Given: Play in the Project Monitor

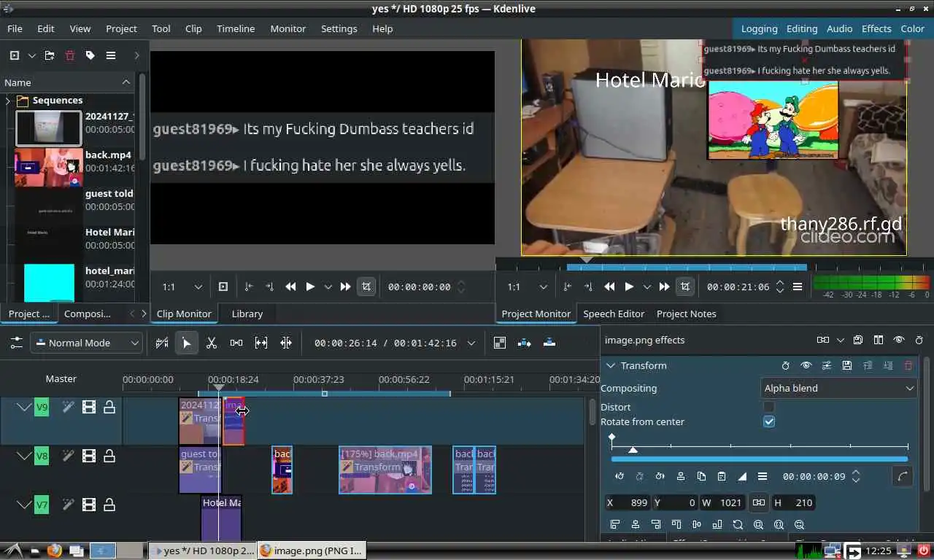Looking at the screenshot, I should pyautogui.click(x=629, y=287).
